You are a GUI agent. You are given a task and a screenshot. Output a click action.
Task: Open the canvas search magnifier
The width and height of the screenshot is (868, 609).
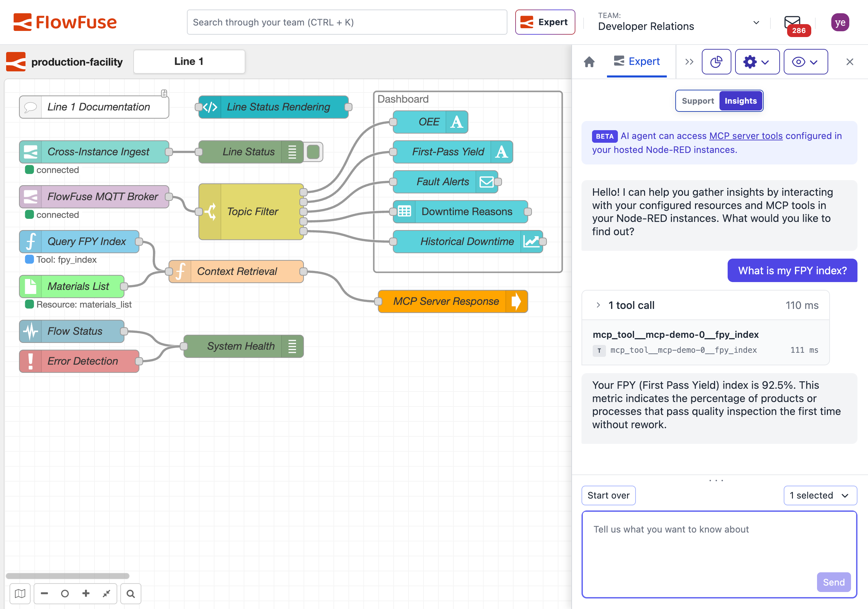(x=131, y=594)
